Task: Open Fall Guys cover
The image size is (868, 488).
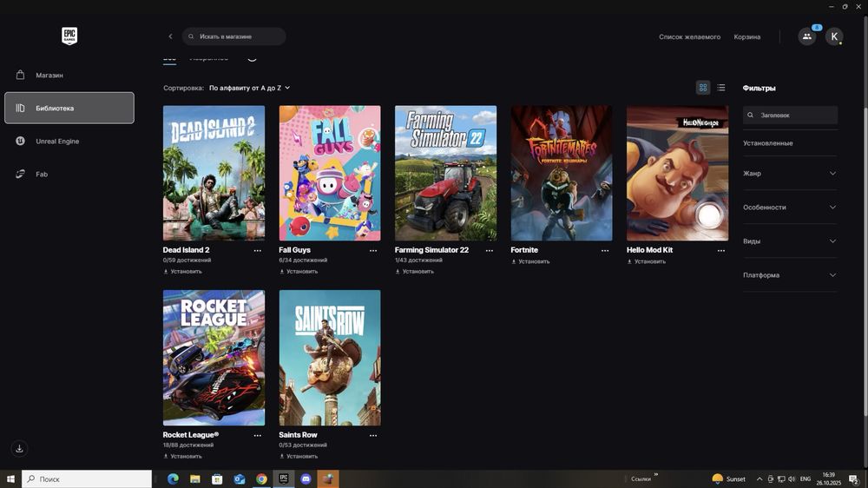Action: (330, 173)
